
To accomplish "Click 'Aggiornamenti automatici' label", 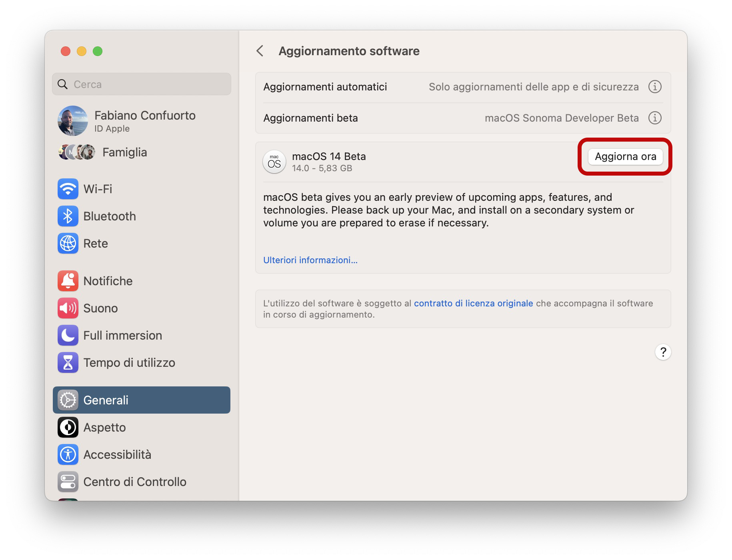I will (x=325, y=87).
